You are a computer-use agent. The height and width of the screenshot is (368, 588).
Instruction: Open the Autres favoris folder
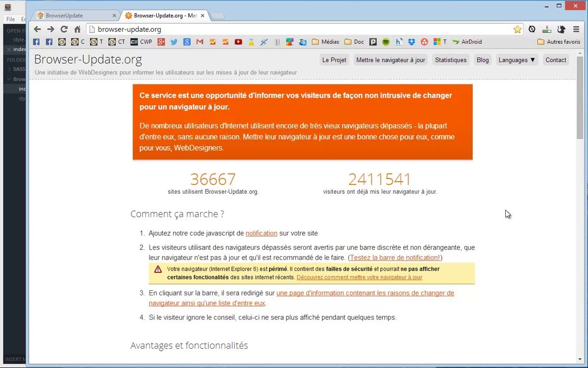559,42
